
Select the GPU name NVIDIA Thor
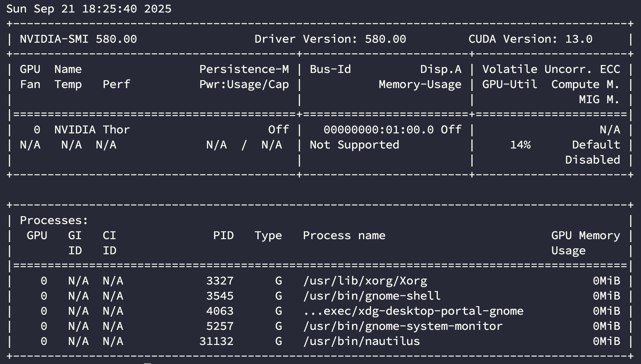click(92, 130)
